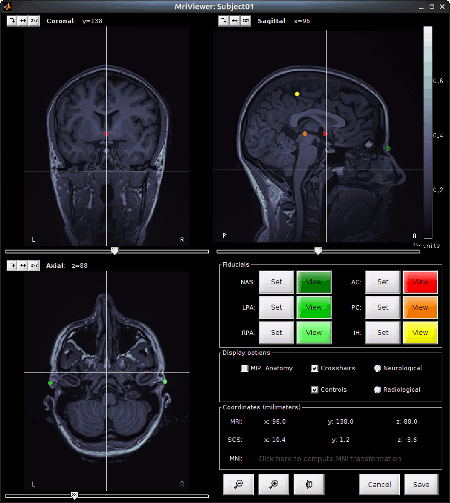Click the Coronal slice slider handle
The image size is (450, 503).
click(x=114, y=251)
